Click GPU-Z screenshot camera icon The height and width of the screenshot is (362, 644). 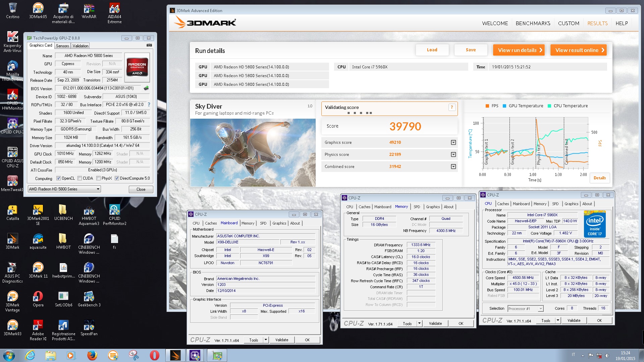[149, 45]
